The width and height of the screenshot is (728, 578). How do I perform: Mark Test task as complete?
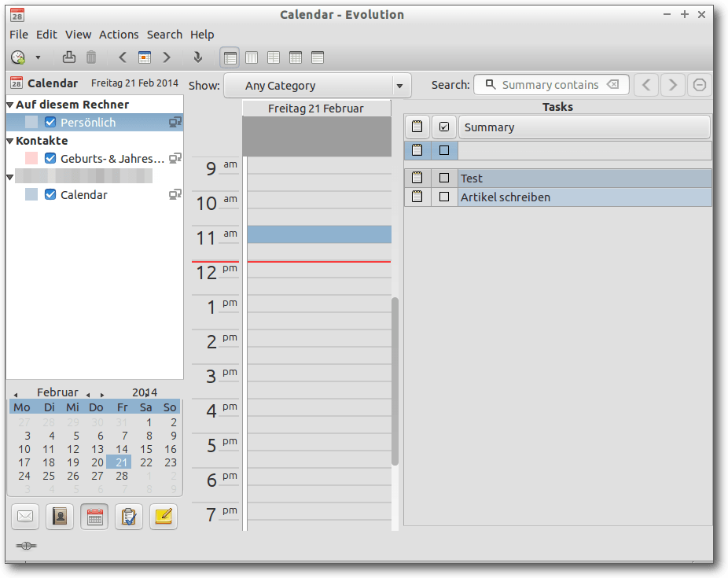point(444,178)
